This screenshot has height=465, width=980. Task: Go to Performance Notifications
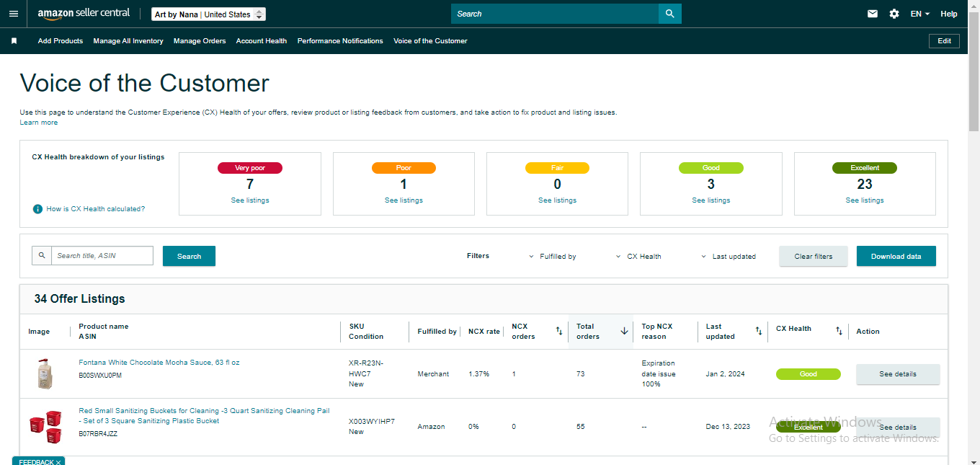[340, 41]
